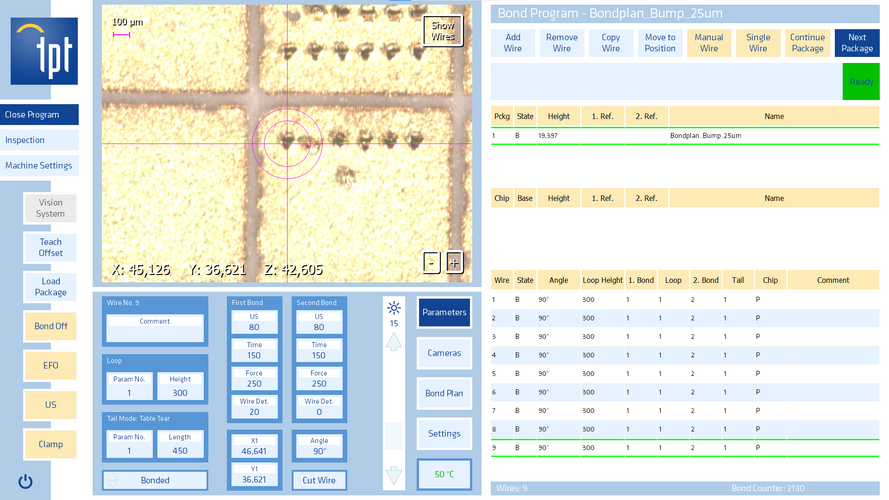
Task: Open the Cut Wire selector
Action: pyautogui.click(x=319, y=480)
